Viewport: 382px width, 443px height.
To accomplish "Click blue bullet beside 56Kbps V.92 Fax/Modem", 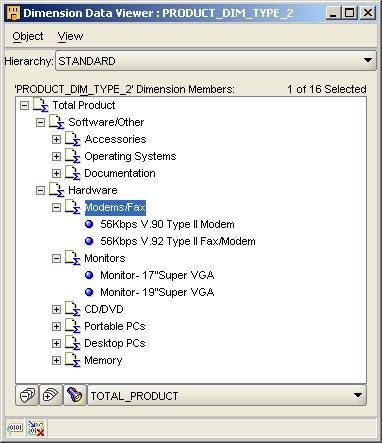I will pos(89,241).
